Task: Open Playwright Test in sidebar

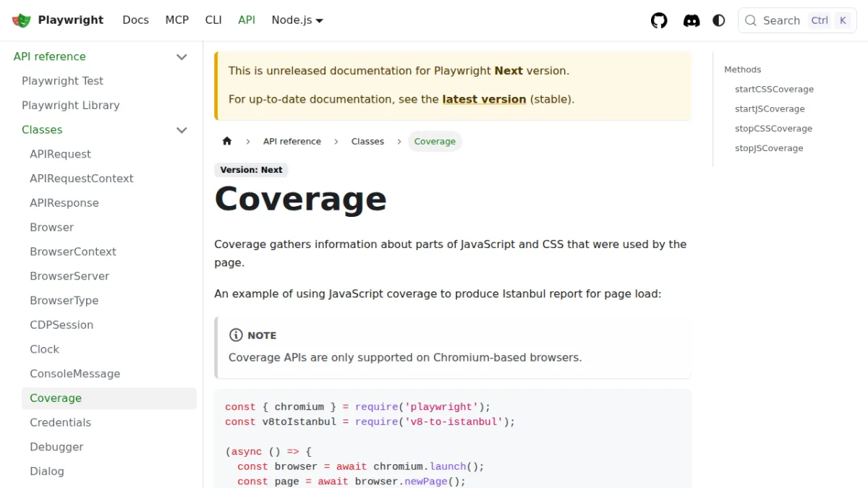Action: pyautogui.click(x=109, y=81)
